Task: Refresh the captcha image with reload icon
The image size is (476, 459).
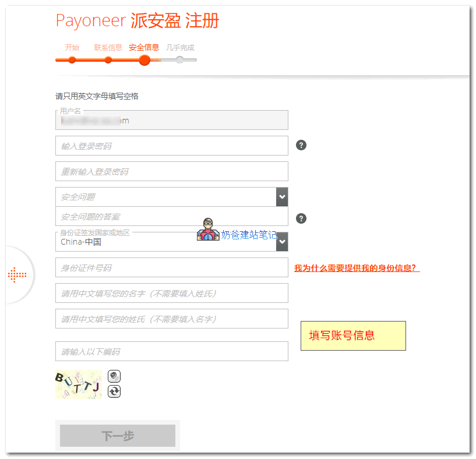Action: coord(114,391)
